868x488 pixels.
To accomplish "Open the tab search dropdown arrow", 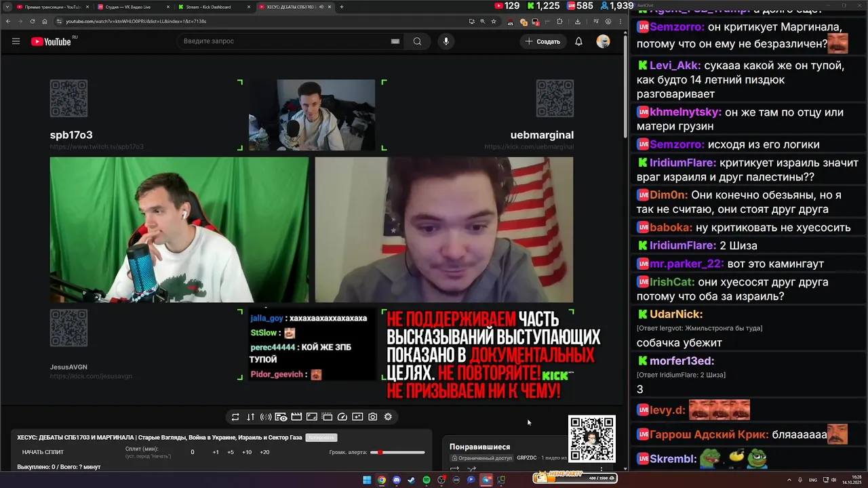I will tap(7, 7).
